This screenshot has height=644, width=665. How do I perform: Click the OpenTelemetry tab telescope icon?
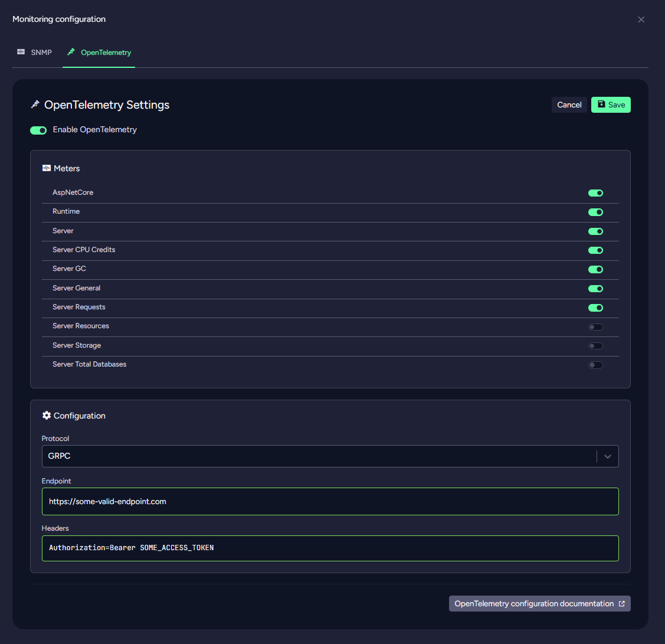point(71,53)
